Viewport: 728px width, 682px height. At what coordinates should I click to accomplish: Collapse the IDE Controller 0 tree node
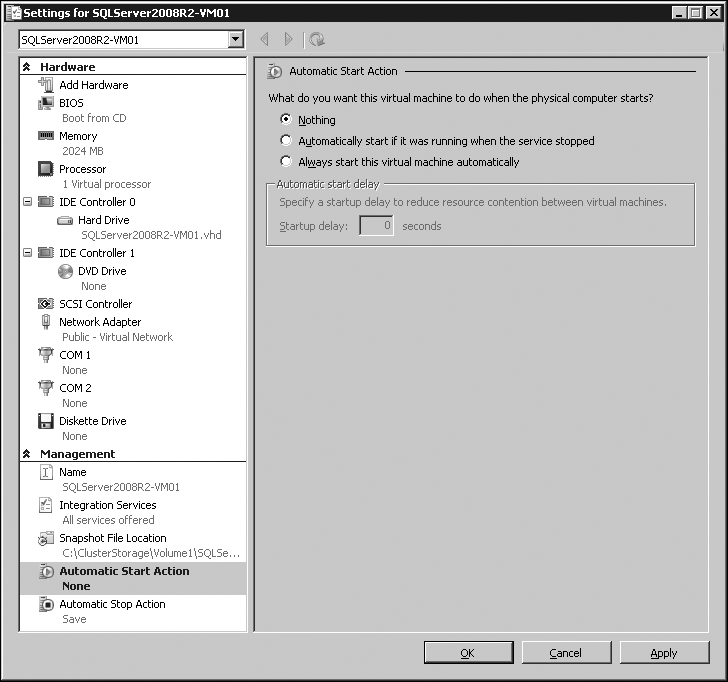point(27,202)
